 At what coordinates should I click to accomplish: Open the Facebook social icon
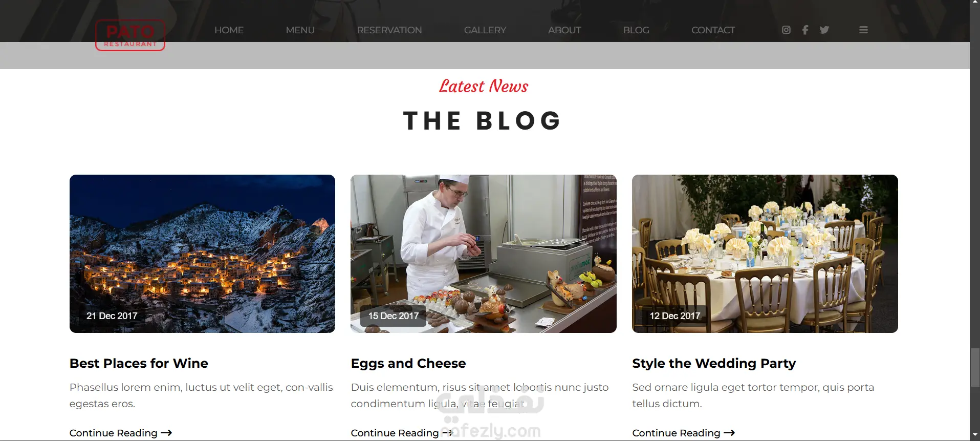[805, 30]
